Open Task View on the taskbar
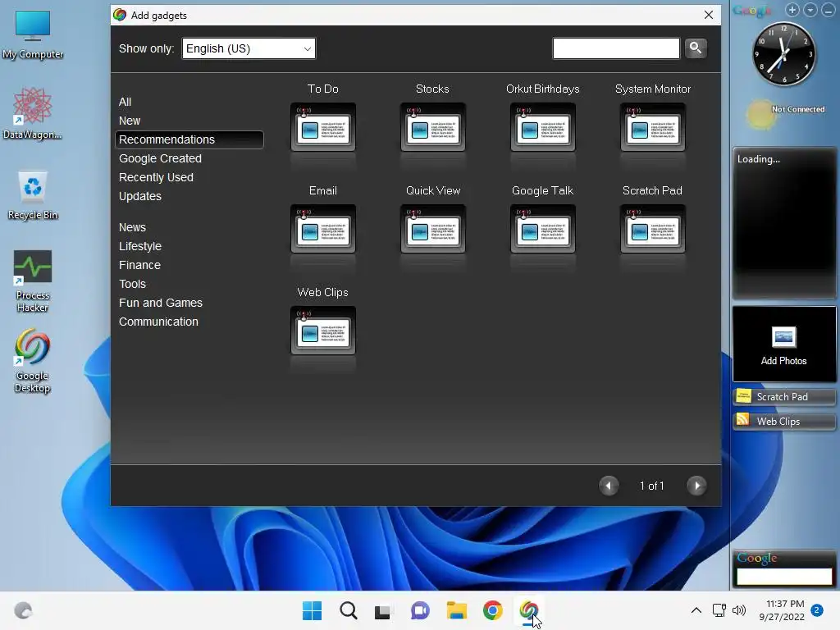This screenshot has width=840, height=630. 383,610
